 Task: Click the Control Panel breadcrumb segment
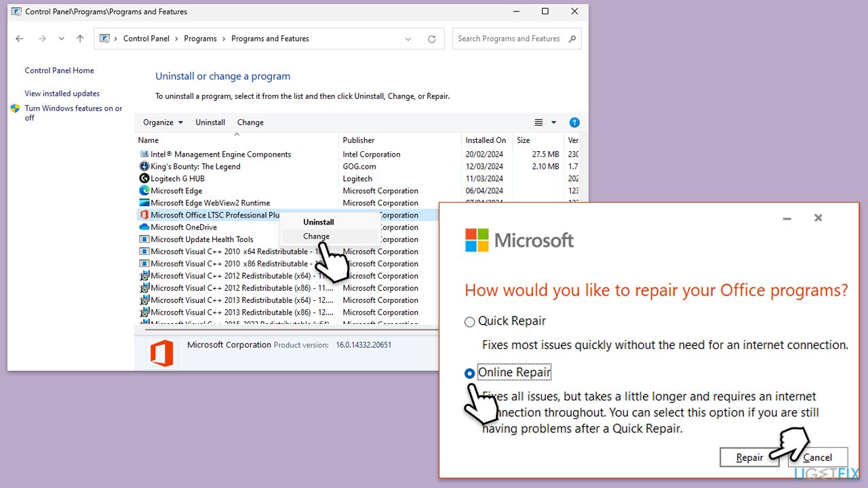[x=146, y=39]
